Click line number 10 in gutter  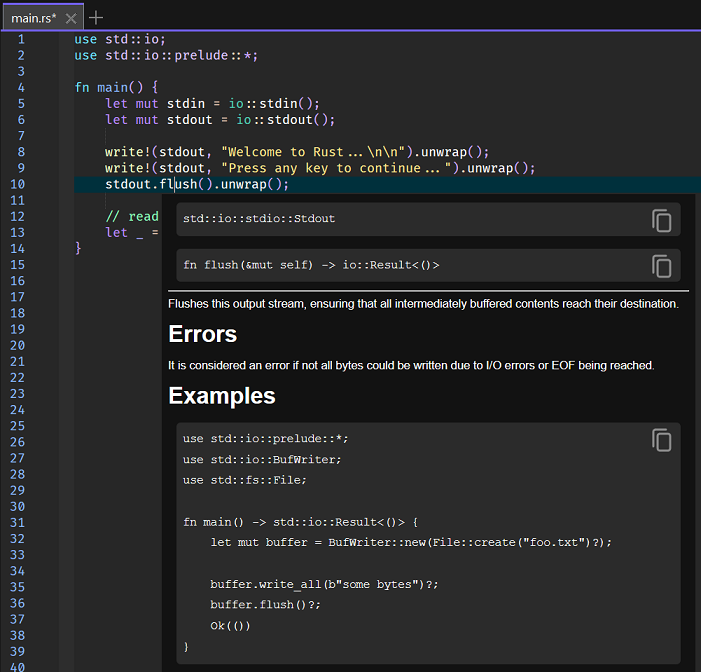[x=17, y=184]
